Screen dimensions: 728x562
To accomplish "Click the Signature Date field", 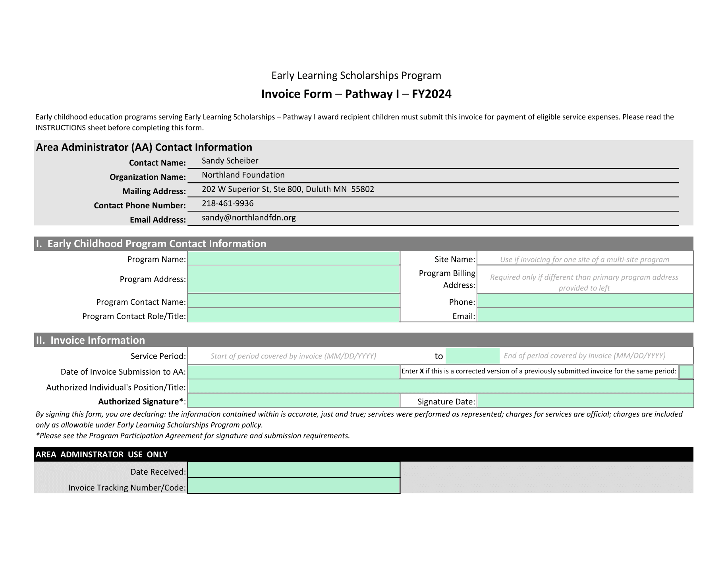I will (x=585, y=400).
